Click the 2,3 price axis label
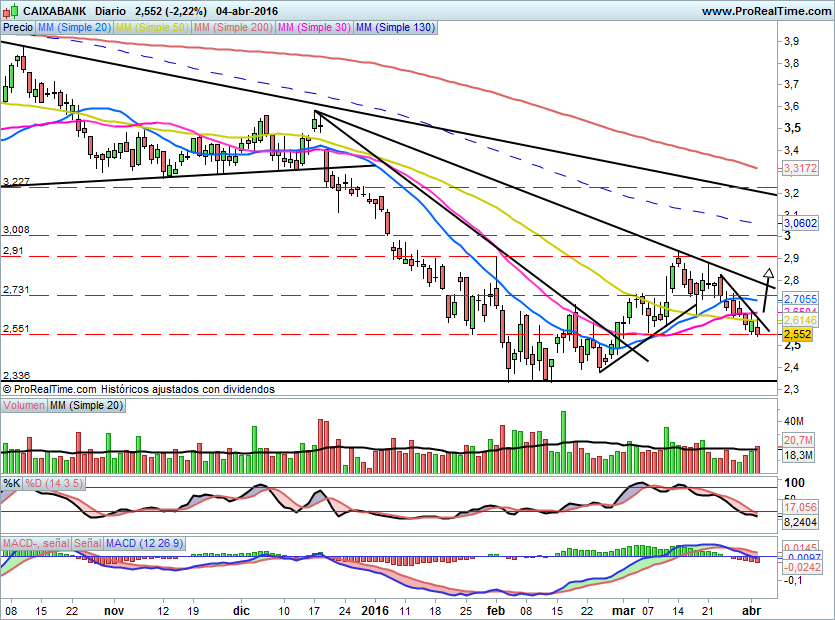 coord(792,389)
